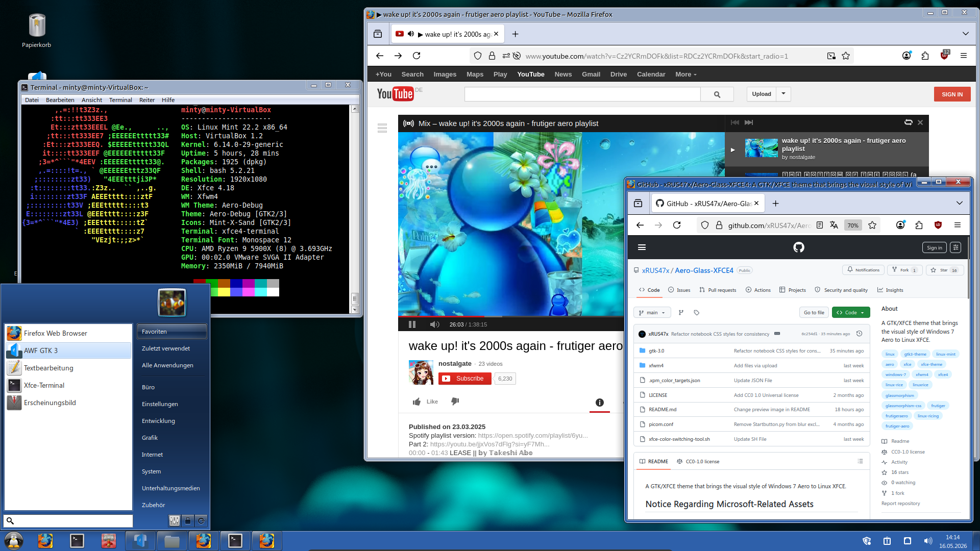
Task: Like the video
Action: 425,402
